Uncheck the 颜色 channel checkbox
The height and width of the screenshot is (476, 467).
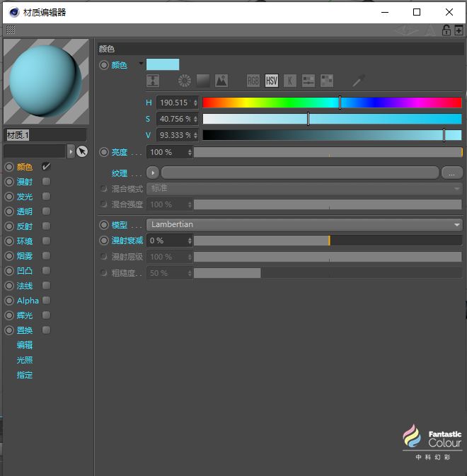(46, 166)
